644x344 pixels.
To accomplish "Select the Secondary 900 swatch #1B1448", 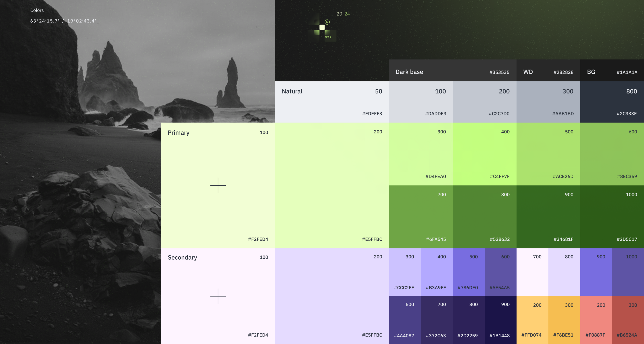I will tap(500, 320).
